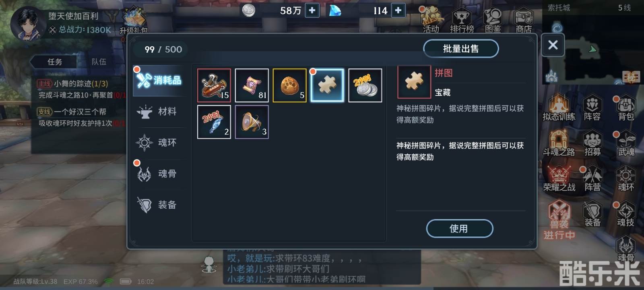Close the inventory panel with the X
Image resolution: width=644 pixels, height=290 pixels.
tap(553, 45)
